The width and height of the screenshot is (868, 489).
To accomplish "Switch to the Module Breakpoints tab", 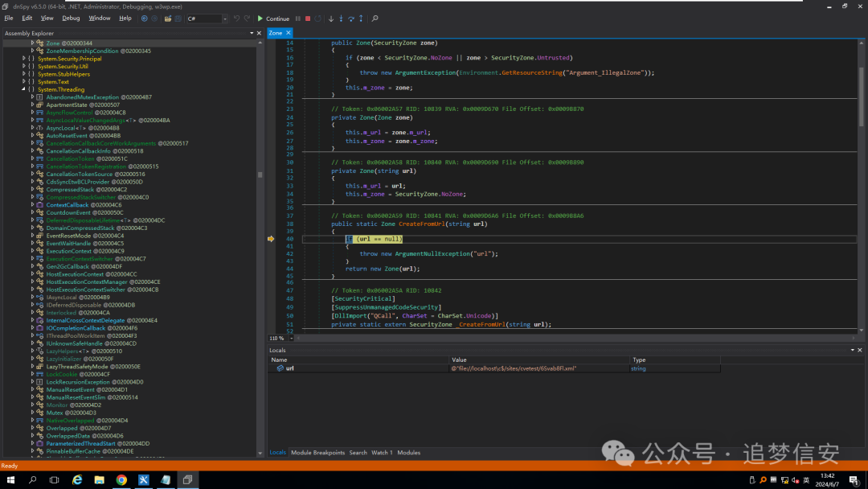I will click(317, 453).
